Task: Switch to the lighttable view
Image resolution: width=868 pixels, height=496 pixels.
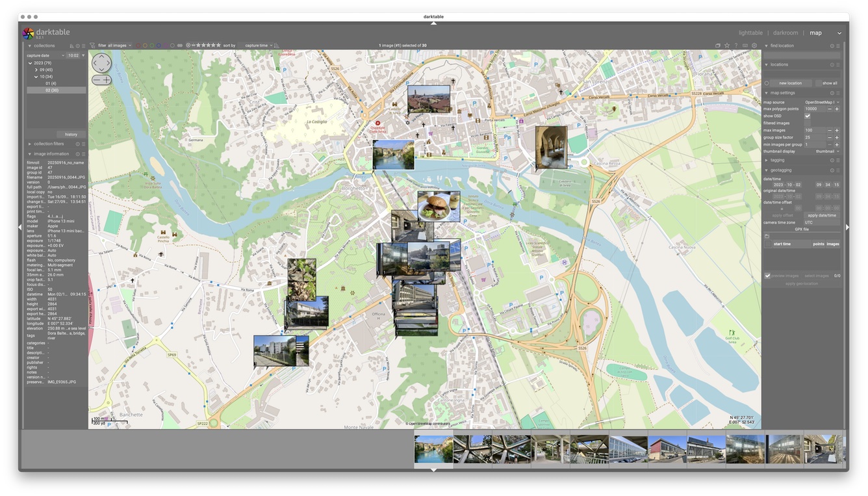Action: point(750,33)
